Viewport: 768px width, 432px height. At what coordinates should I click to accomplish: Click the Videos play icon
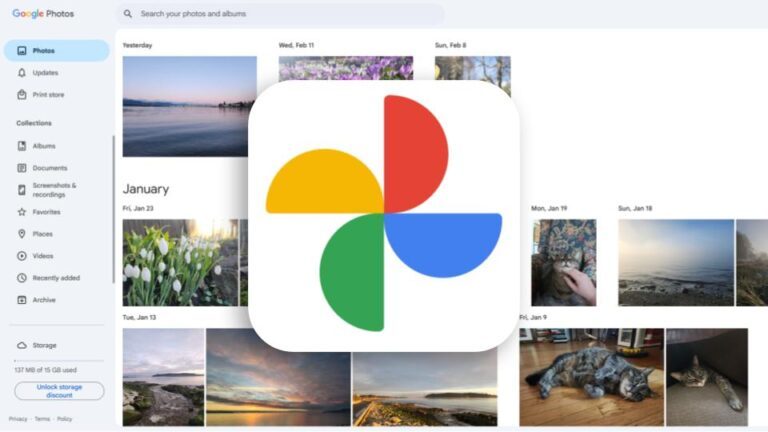click(22, 256)
